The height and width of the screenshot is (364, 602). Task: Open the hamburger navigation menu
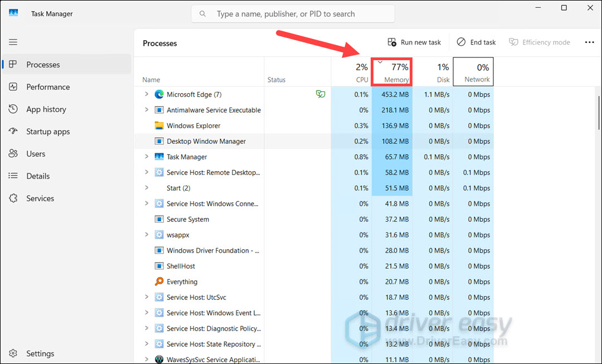[13, 42]
